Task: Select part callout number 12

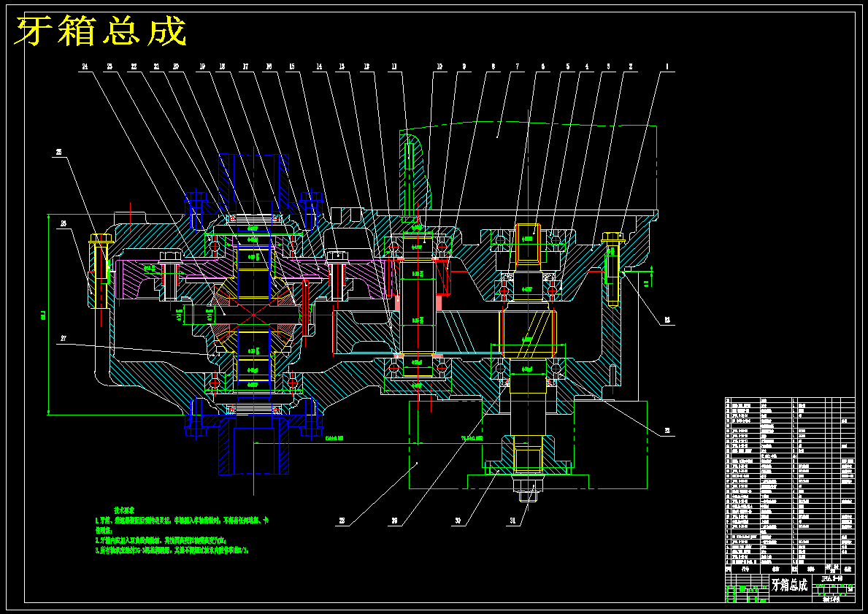Action: pyautogui.click(x=366, y=66)
